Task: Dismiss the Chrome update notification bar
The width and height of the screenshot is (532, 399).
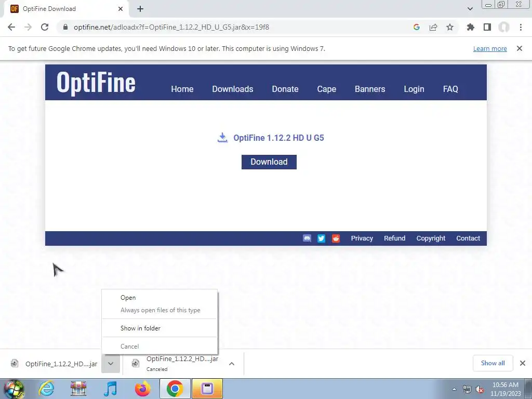Action: coord(520,48)
